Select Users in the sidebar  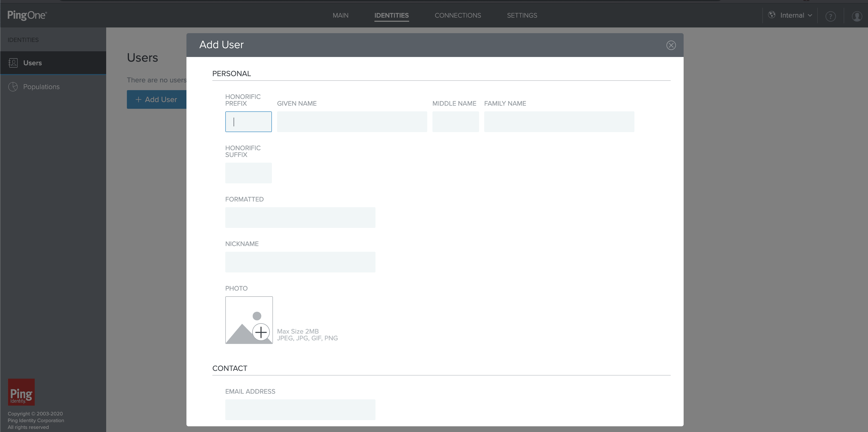coord(53,63)
